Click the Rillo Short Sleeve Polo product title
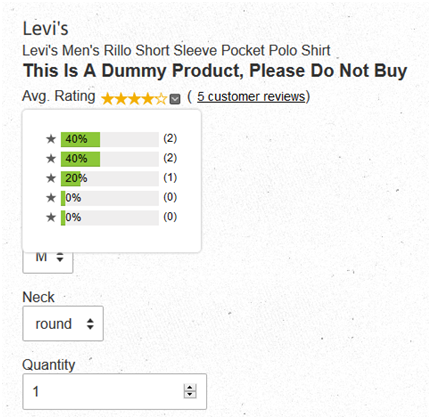429x419 pixels. (x=176, y=51)
